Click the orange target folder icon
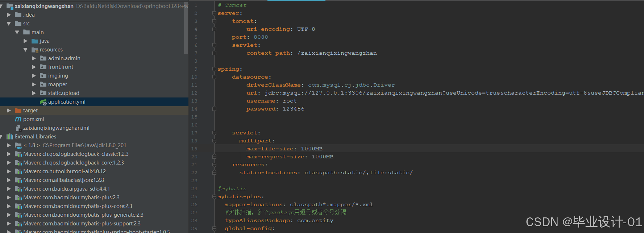The height and width of the screenshot is (233, 644). (x=18, y=111)
